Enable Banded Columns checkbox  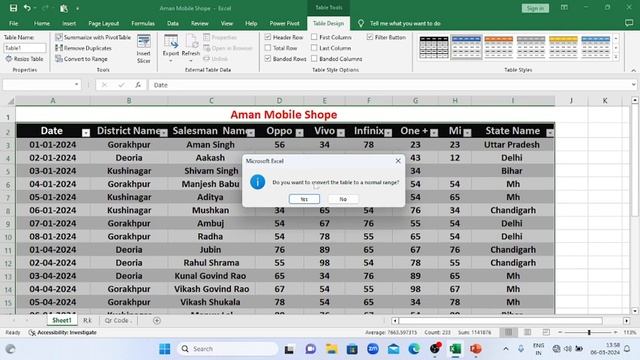[314, 58]
